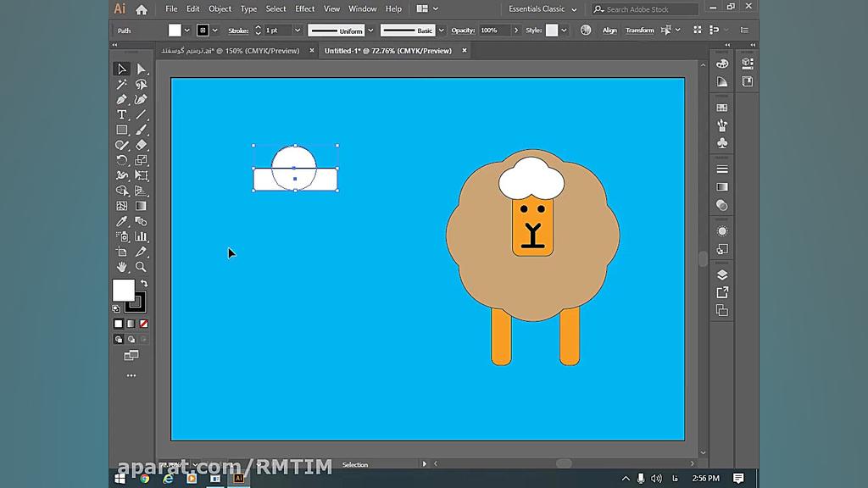Click the Align button
Image resolution: width=868 pixels, height=488 pixels.
[609, 30]
